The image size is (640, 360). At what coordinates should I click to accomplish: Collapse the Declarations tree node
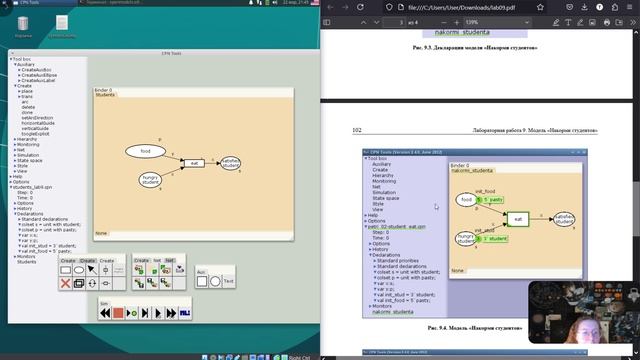point(15,213)
